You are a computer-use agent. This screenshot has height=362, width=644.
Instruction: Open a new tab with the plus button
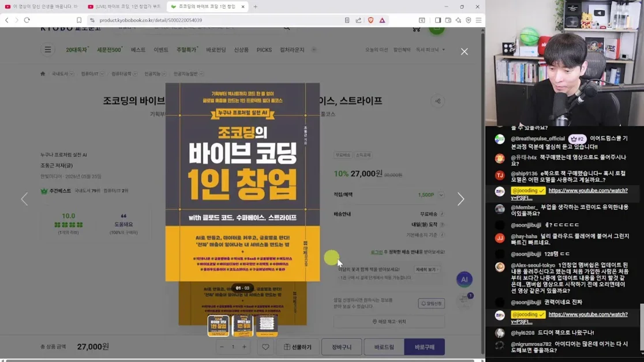[256, 6]
